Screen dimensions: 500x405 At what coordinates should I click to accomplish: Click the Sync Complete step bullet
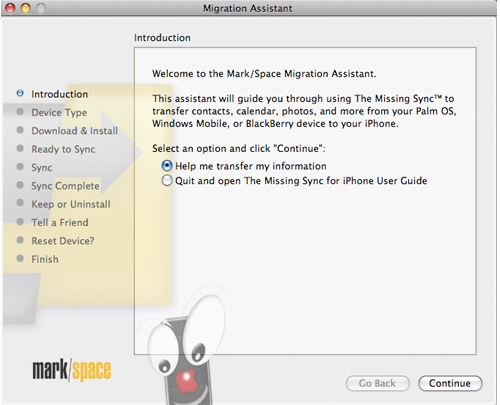[x=20, y=185]
